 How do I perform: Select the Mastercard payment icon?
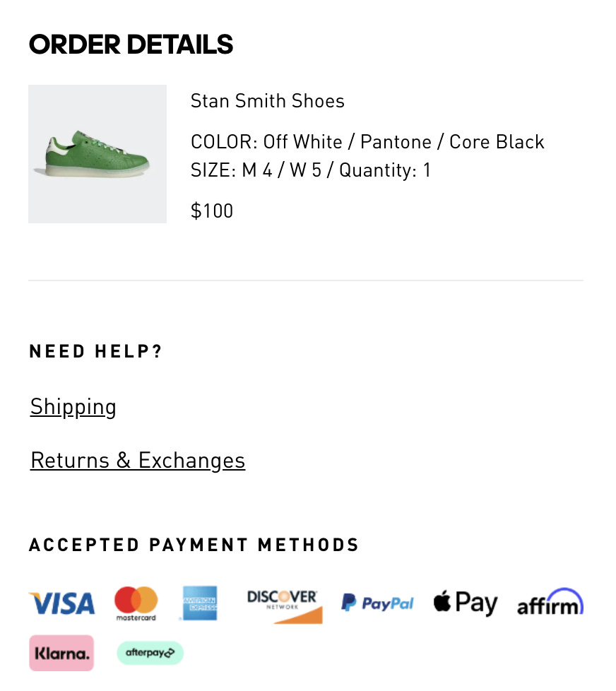pyautogui.click(x=134, y=603)
